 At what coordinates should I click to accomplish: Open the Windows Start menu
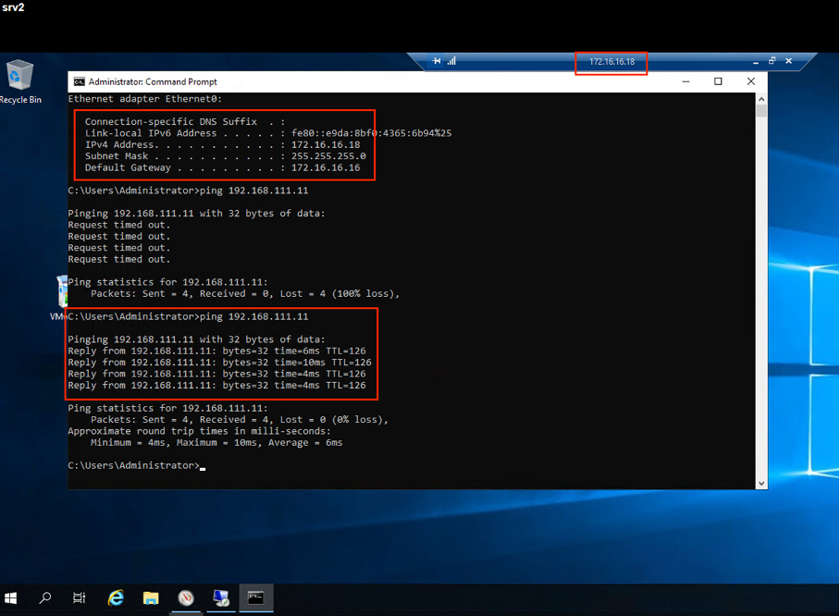(11, 598)
